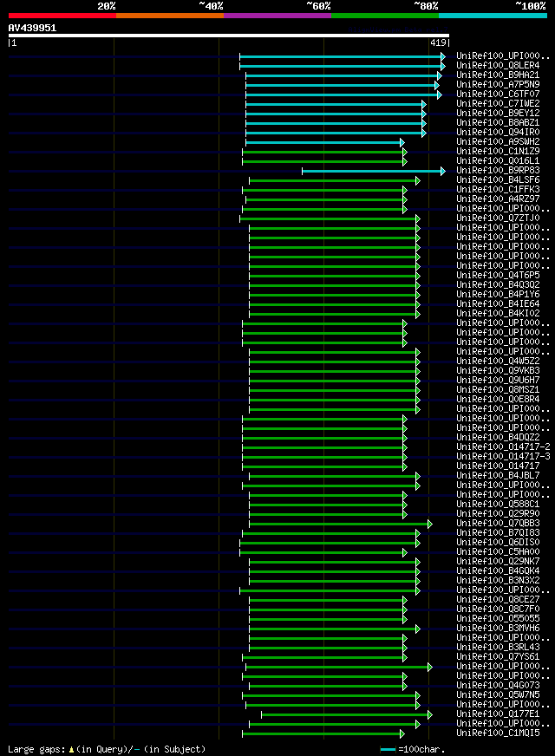The image size is (555, 756).
Task: Click UniRef100_B4Q3Q2 label
Action: [x=498, y=285]
